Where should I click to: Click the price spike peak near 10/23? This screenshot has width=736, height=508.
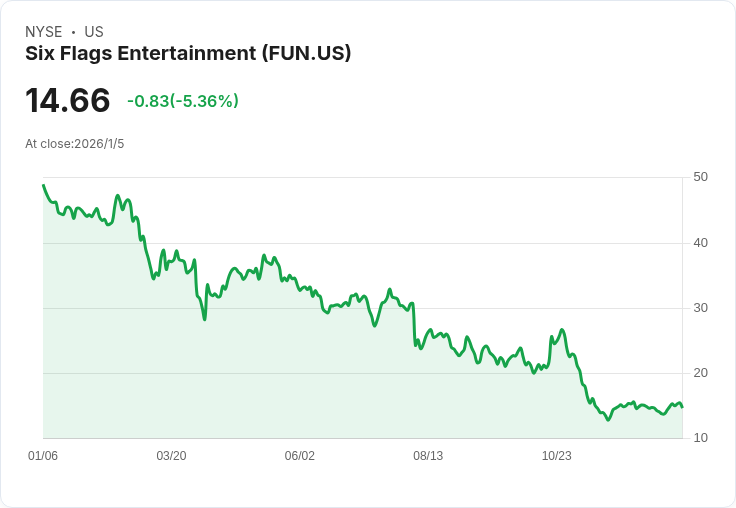(562, 330)
